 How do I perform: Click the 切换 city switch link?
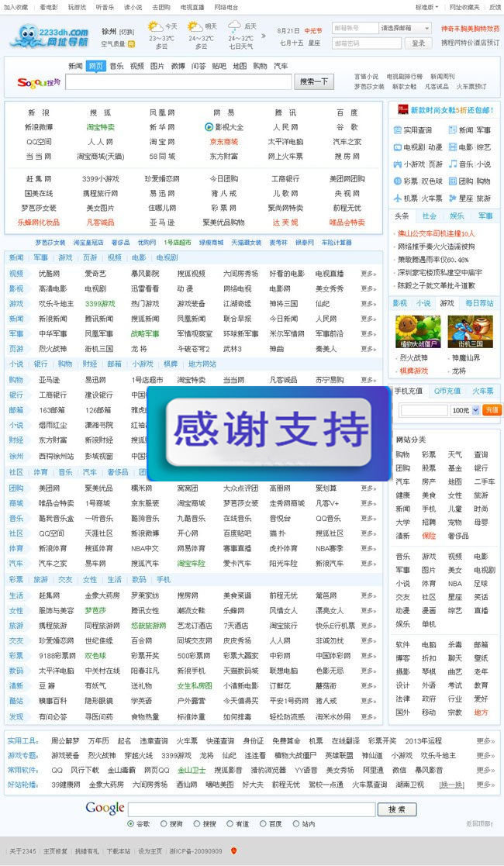point(126,32)
